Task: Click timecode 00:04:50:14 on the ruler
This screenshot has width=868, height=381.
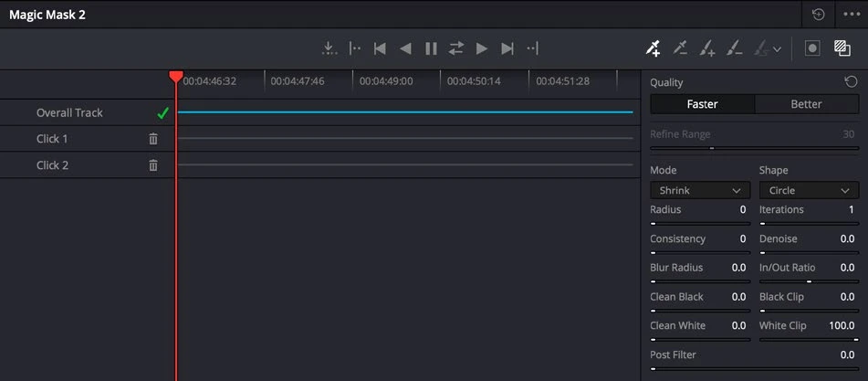Action: [474, 81]
